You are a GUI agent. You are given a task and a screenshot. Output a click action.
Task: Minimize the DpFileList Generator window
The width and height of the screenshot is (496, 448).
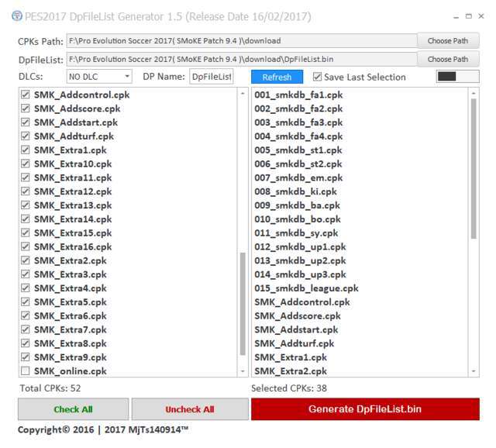tap(456, 16)
